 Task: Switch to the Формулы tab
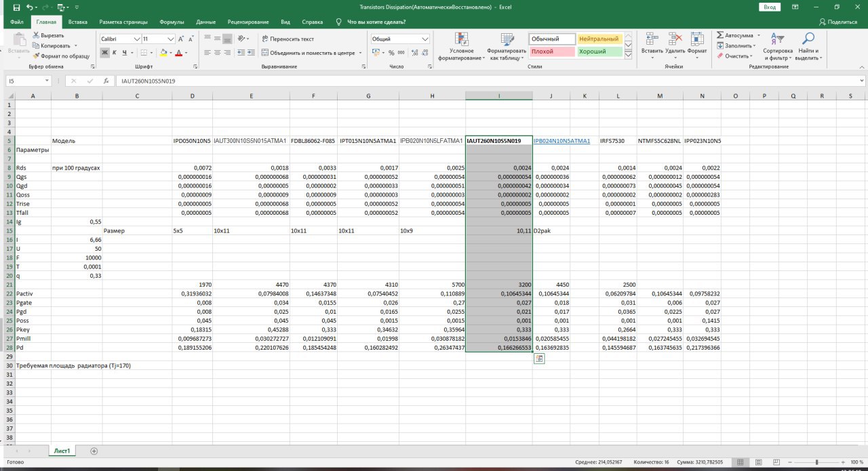(172, 22)
